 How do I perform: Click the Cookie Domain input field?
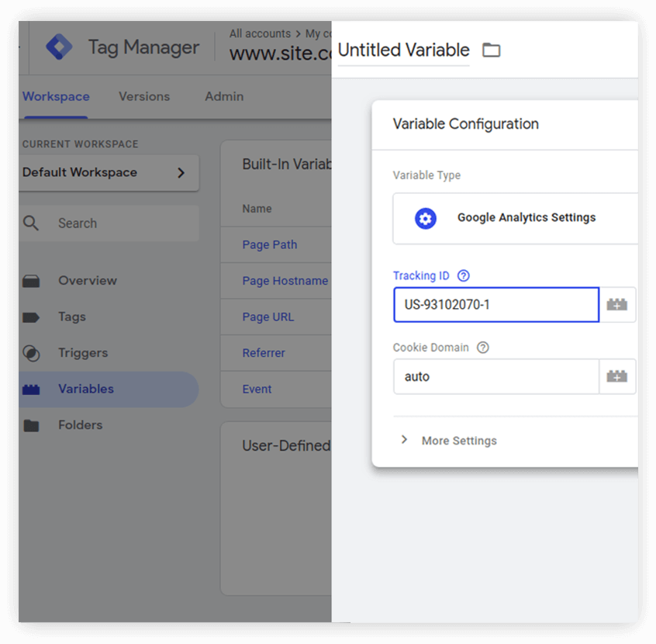(x=496, y=376)
